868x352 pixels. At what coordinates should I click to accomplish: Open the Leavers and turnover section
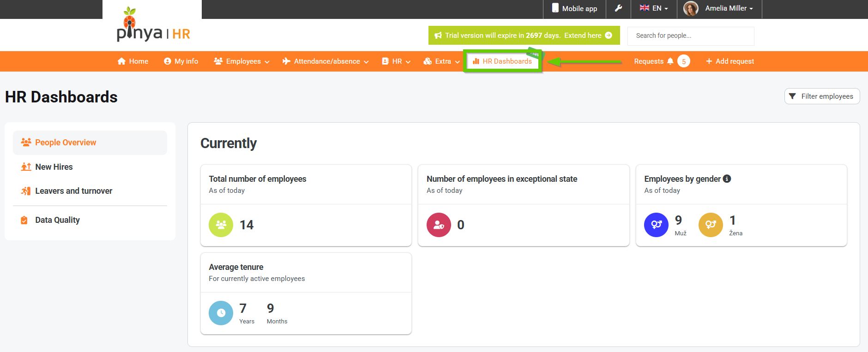tap(73, 191)
